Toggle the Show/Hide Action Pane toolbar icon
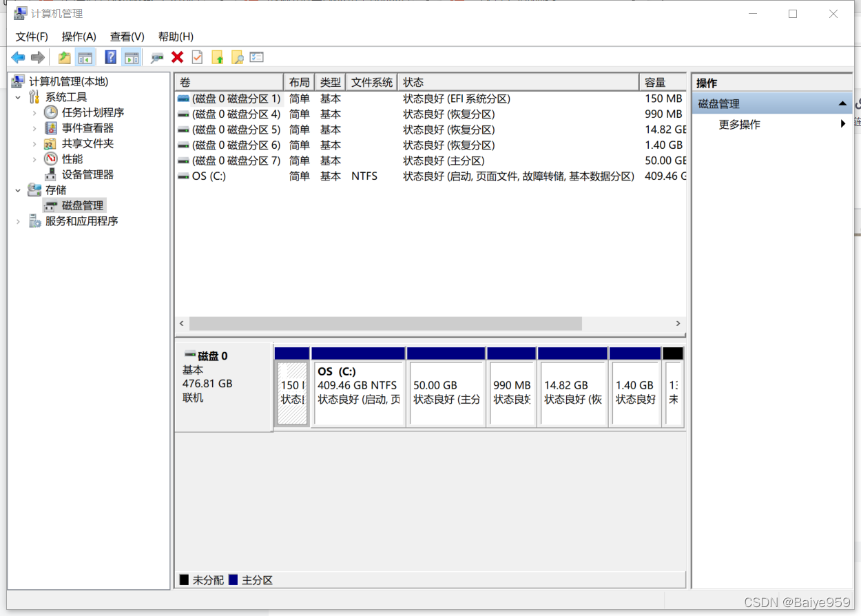Image resolution: width=861 pixels, height=616 pixels. [131, 58]
